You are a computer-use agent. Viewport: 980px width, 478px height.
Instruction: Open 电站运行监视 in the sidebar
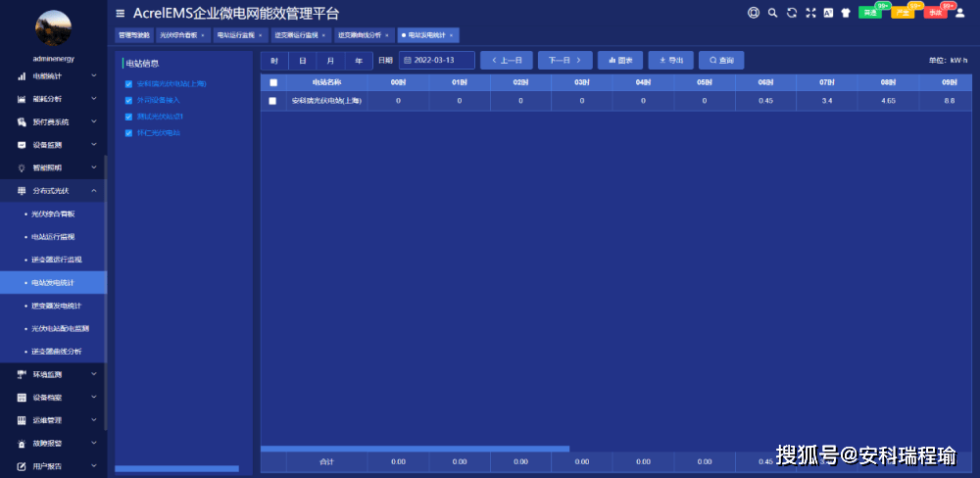coord(53,237)
